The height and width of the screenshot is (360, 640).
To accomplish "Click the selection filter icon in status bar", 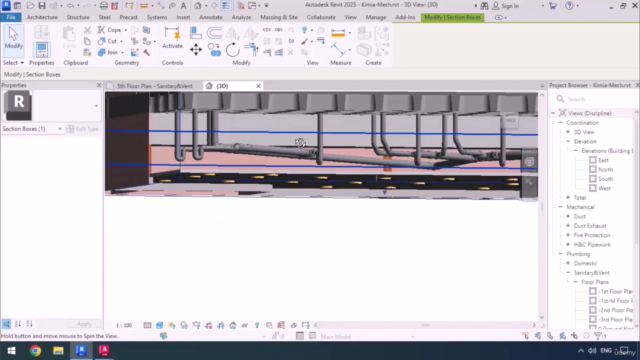I will (599, 336).
